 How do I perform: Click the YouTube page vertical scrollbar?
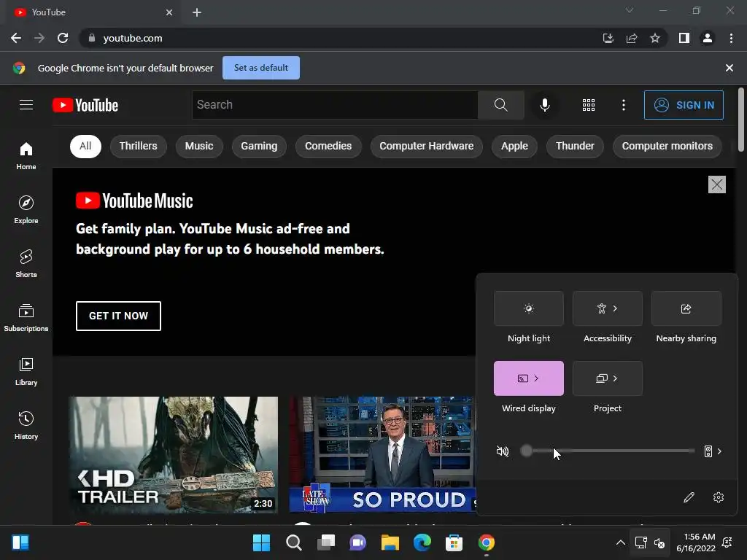(741, 120)
